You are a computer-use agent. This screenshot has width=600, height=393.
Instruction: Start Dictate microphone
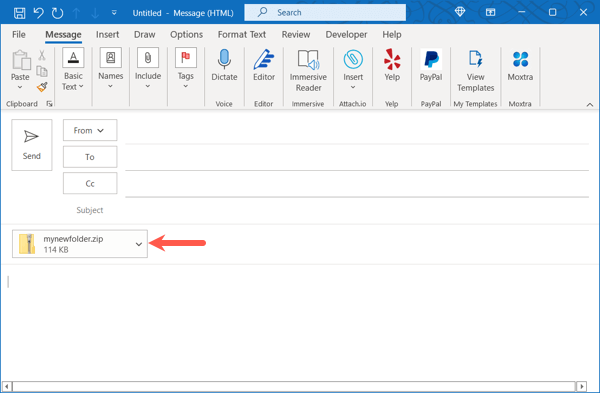[224, 66]
